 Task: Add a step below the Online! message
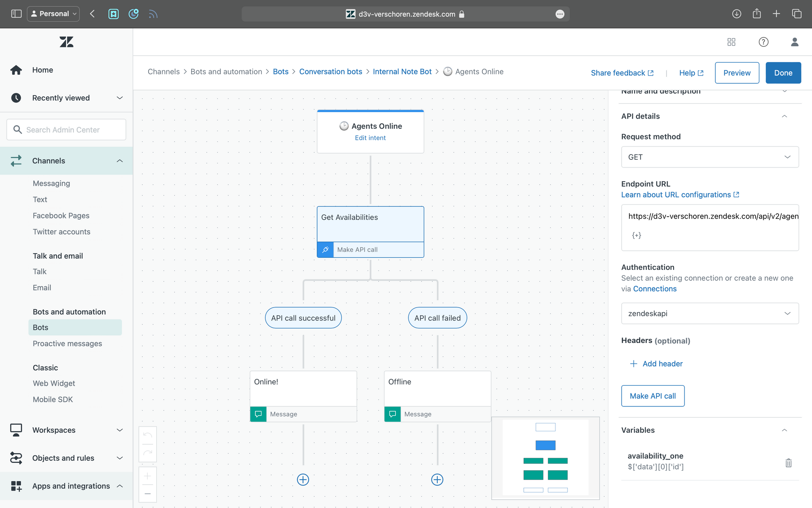point(303,480)
